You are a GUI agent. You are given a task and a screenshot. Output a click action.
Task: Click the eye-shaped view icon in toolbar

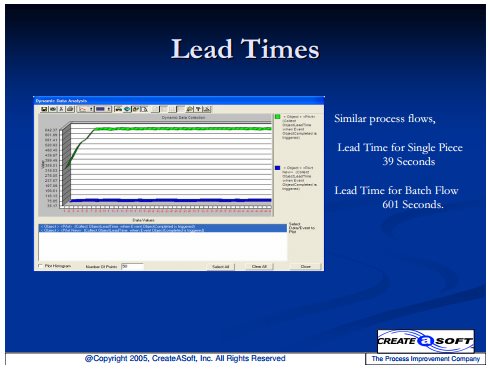(53, 109)
